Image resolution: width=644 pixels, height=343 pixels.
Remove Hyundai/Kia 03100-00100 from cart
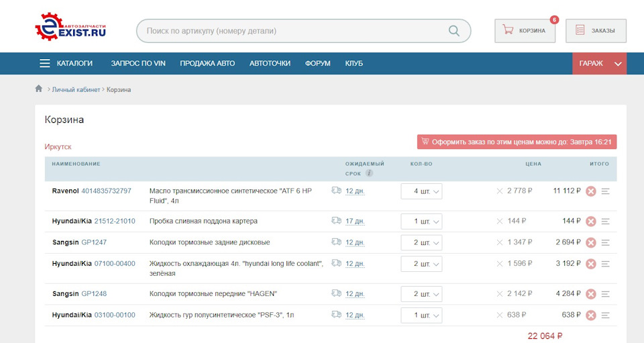coord(590,315)
